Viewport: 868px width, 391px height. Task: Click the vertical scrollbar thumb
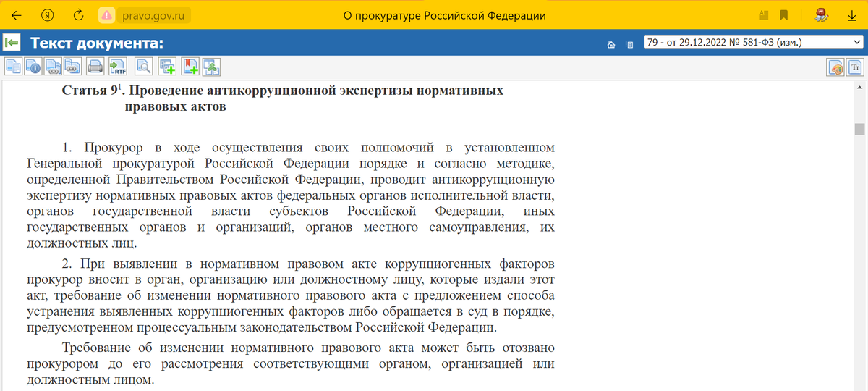coord(859,130)
